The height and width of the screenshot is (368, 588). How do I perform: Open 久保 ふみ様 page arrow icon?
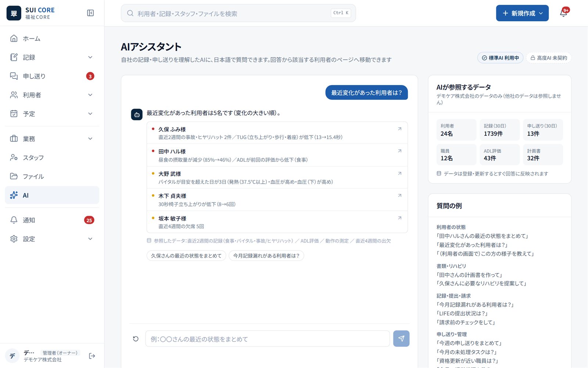point(399,129)
